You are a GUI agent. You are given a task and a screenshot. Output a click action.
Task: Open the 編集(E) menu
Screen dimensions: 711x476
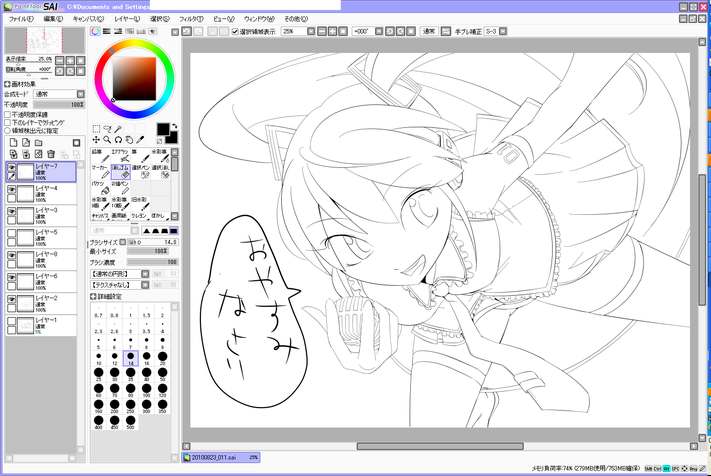53,19
